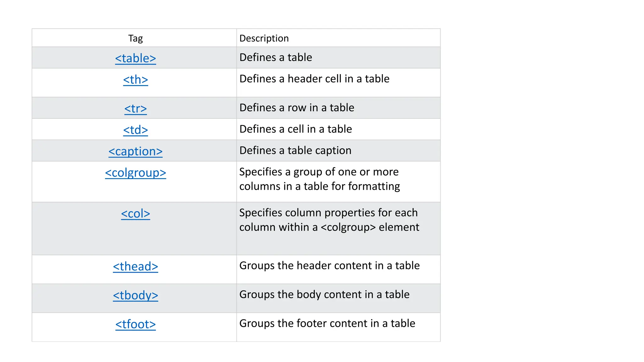Viewport: 644px width, 362px height.
Task: Select 'Defines a row in a table' cell
Action: tap(338, 108)
